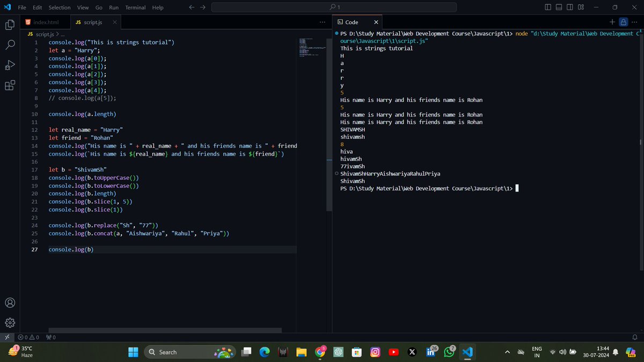Click the console.log(b) code line

point(71,249)
